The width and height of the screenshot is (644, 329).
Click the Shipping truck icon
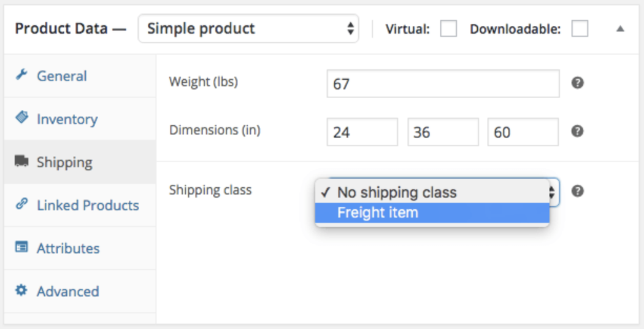click(21, 162)
